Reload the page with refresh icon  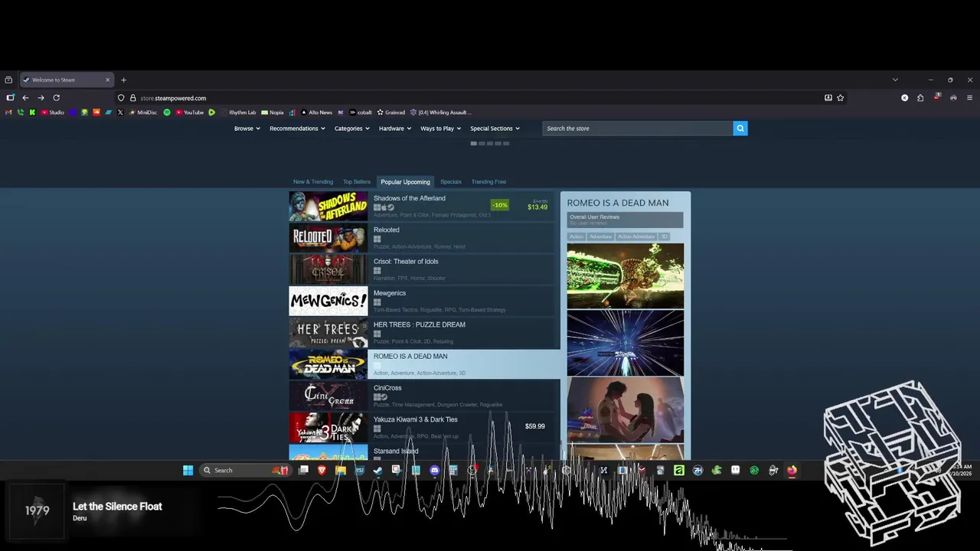[x=56, y=98]
